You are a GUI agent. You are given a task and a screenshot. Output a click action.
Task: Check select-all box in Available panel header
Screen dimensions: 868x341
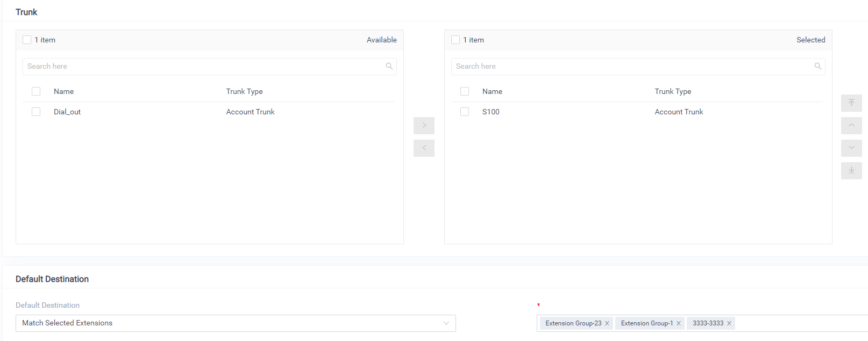(x=27, y=40)
